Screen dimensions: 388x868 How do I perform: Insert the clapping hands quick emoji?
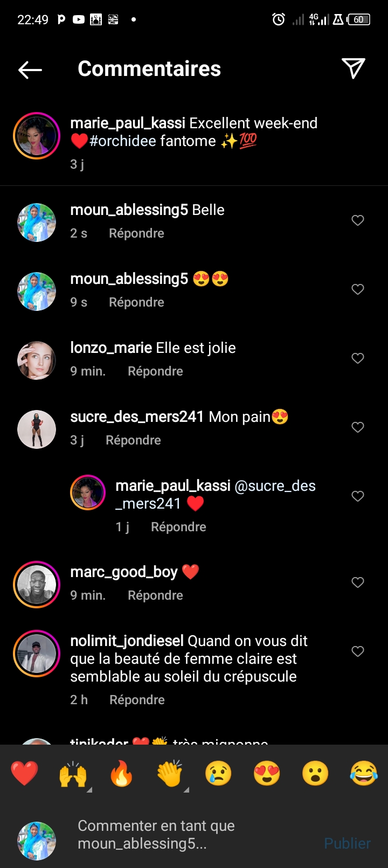pyautogui.click(x=170, y=774)
